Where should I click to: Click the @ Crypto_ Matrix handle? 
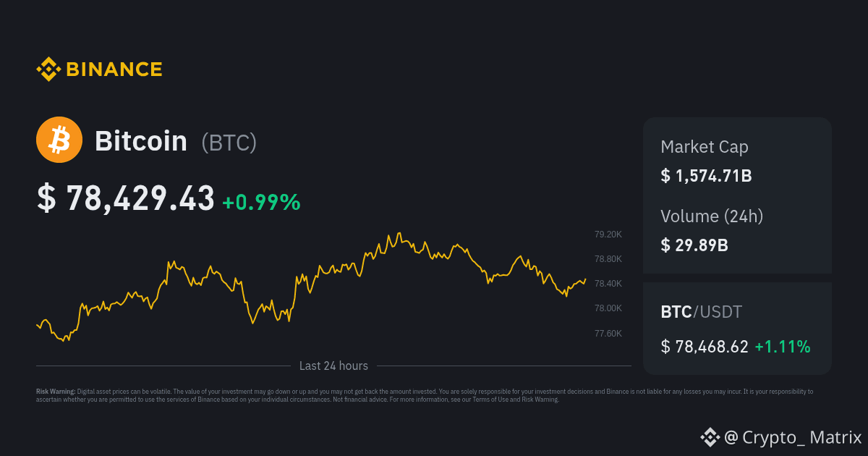click(793, 437)
